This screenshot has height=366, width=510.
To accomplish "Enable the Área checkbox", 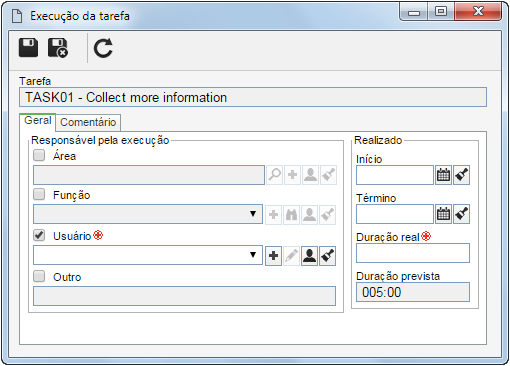I will [39, 155].
